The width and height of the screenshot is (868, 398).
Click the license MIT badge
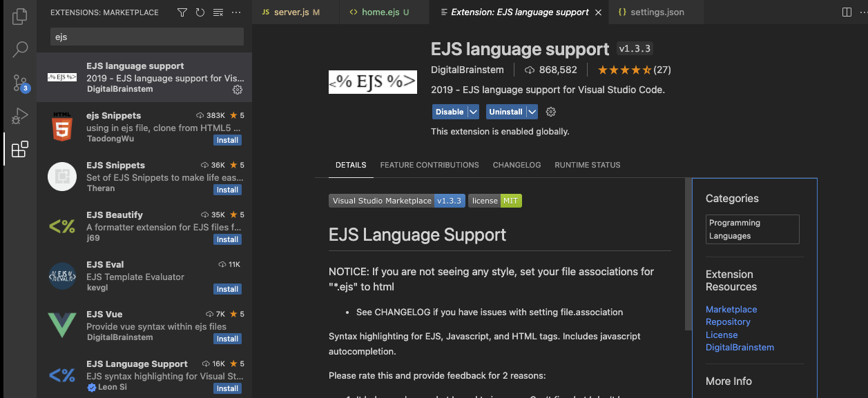pos(495,201)
